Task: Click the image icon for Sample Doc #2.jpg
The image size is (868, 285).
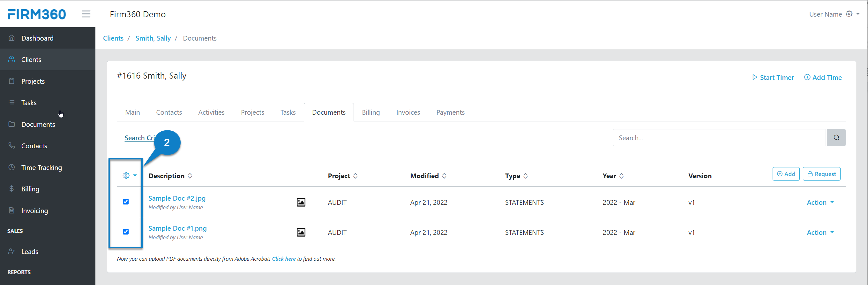Action: 301,202
